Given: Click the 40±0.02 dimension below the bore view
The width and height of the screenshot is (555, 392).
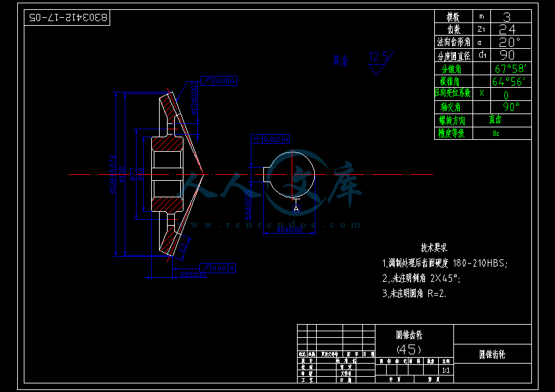Looking at the screenshot, I should click(x=289, y=230).
